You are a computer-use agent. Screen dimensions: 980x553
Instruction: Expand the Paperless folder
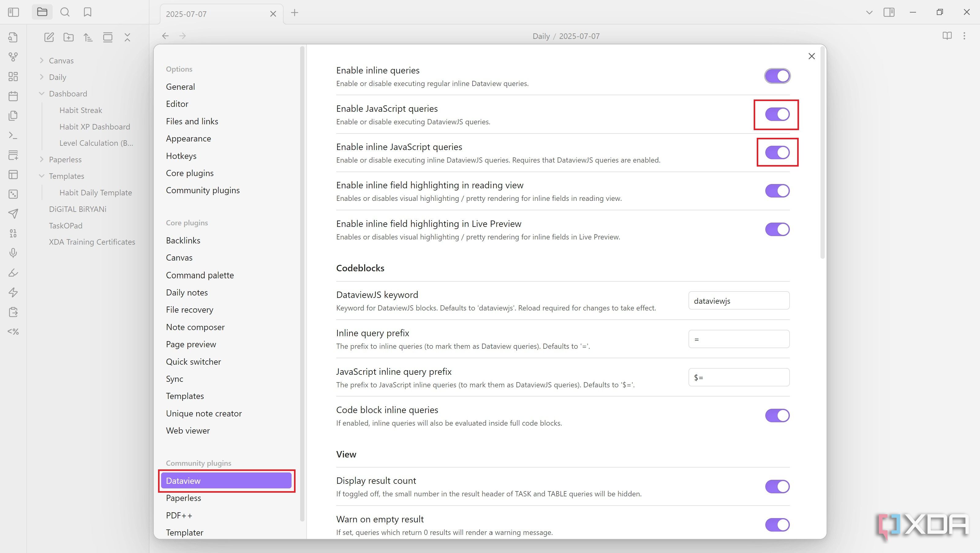[x=41, y=159]
